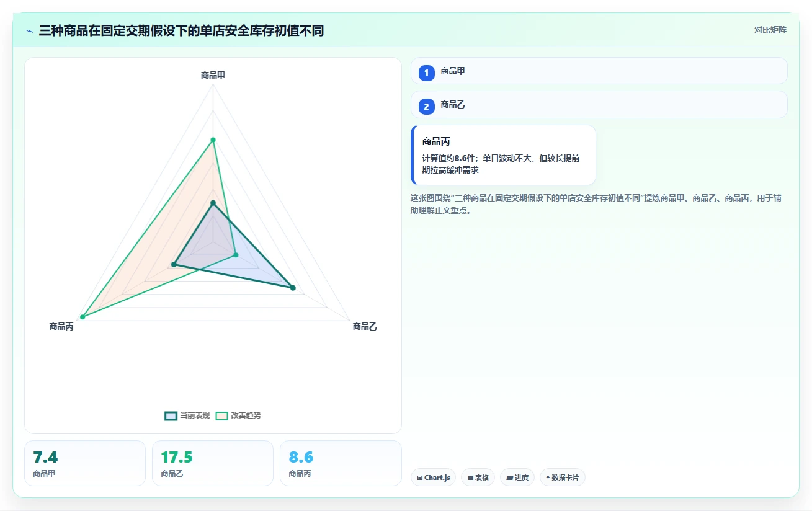The width and height of the screenshot is (812, 511).
Task: Click the 对比矩阵 label in header
Action: click(x=770, y=30)
